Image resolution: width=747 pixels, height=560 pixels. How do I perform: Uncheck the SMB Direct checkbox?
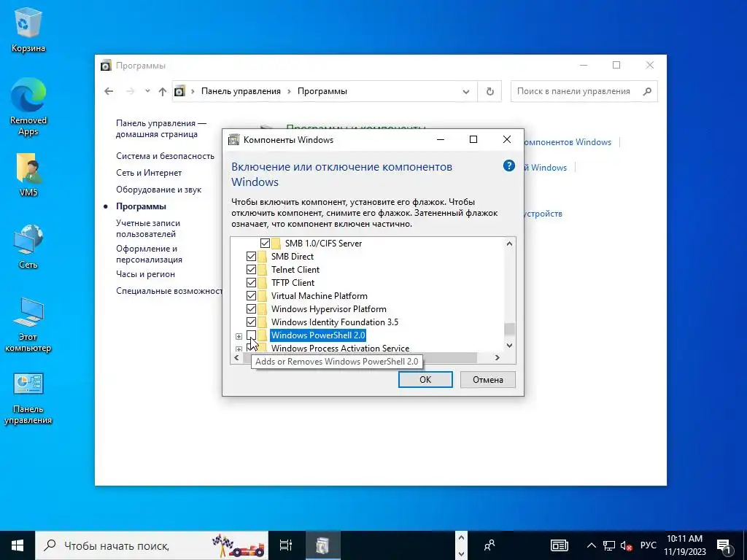click(x=251, y=257)
